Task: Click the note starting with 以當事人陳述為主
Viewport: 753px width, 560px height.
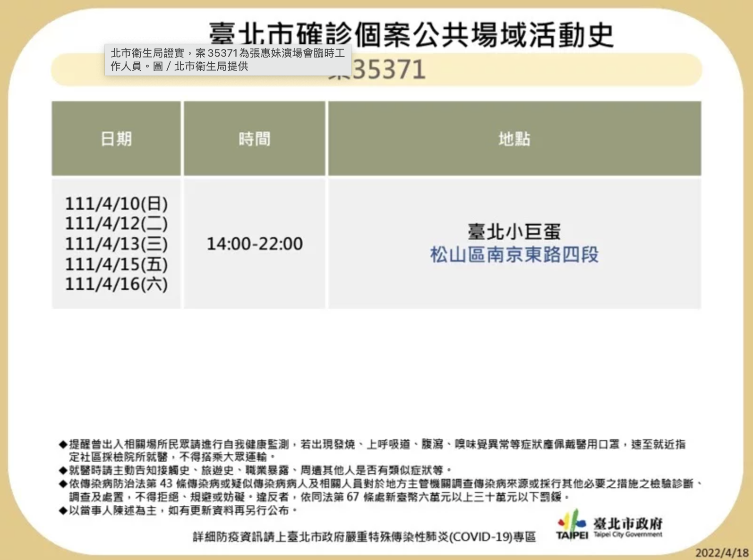Action: 179,510
